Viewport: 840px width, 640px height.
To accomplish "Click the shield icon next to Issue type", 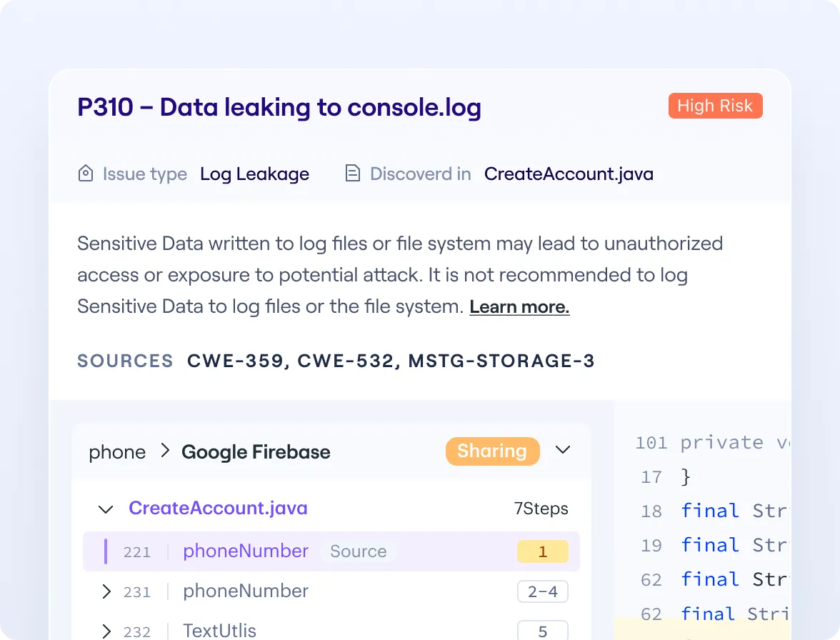I will [85, 173].
